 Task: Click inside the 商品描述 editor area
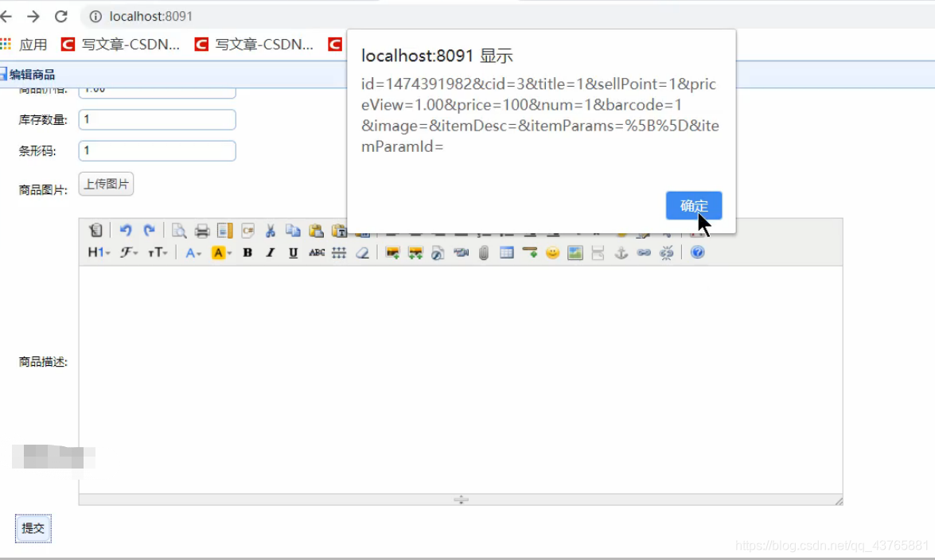pyautogui.click(x=461, y=380)
